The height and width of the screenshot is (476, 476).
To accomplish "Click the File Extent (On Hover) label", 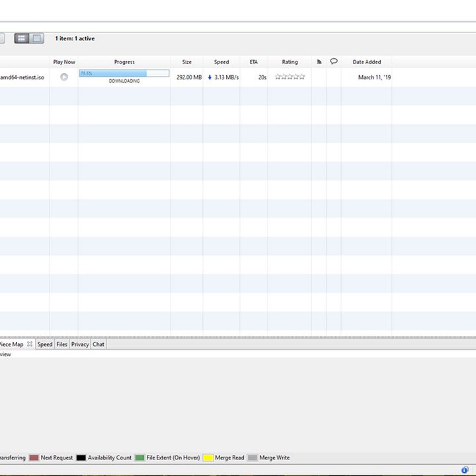I will click(173, 457).
